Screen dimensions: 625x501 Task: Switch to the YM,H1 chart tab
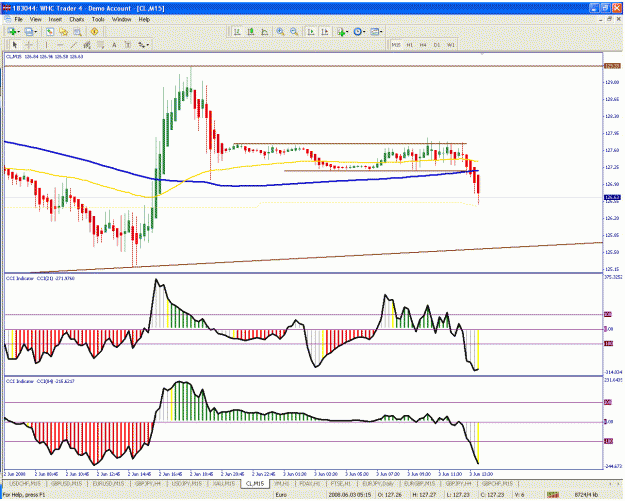pyautogui.click(x=282, y=484)
